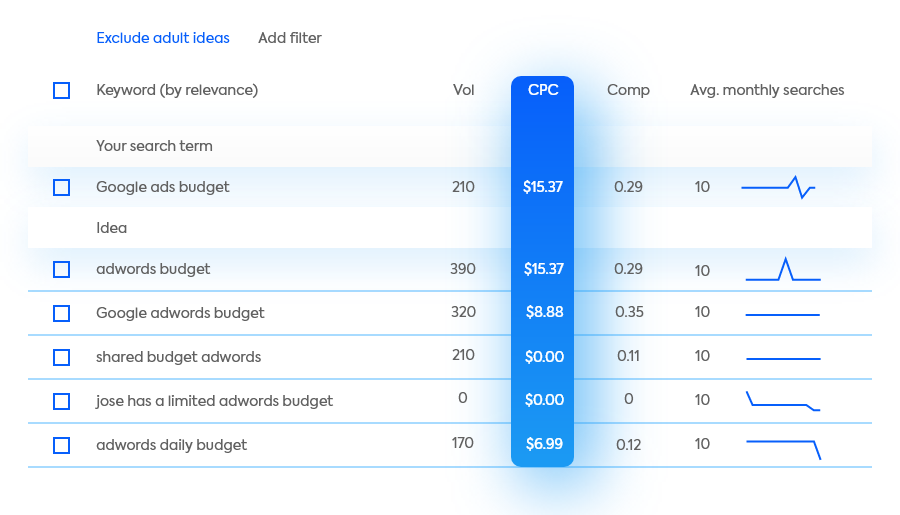Click volume 170 for adwords daily budget
This screenshot has width=900, height=515.
463,443
